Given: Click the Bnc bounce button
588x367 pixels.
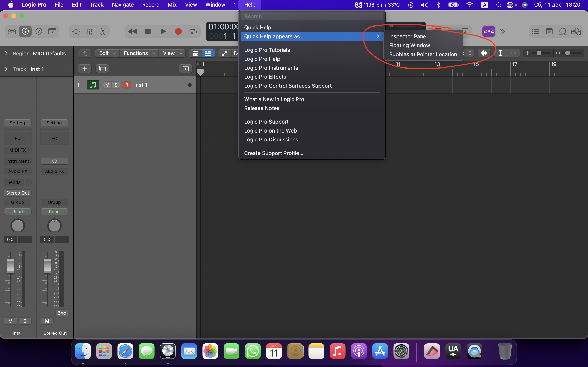Looking at the screenshot, I should (62, 313).
